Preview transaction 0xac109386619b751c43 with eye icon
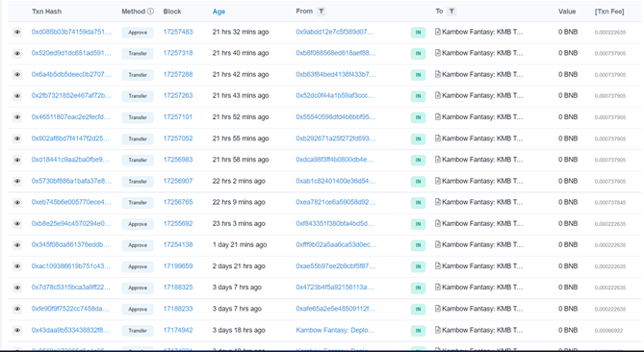 click(16, 266)
